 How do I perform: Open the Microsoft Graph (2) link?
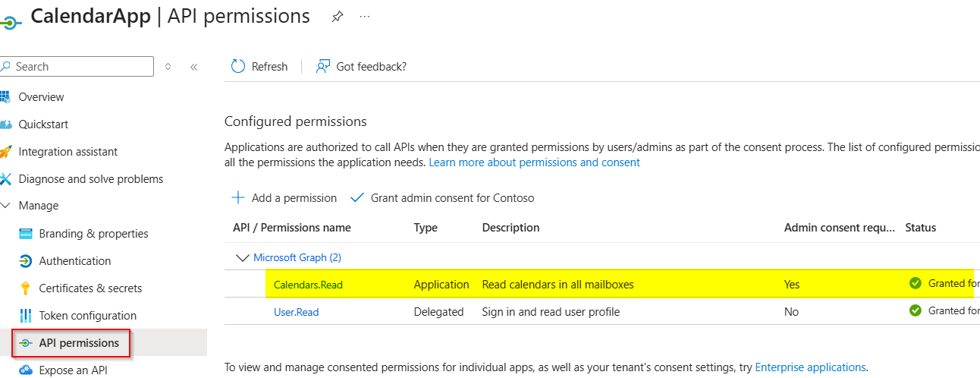pos(297,258)
